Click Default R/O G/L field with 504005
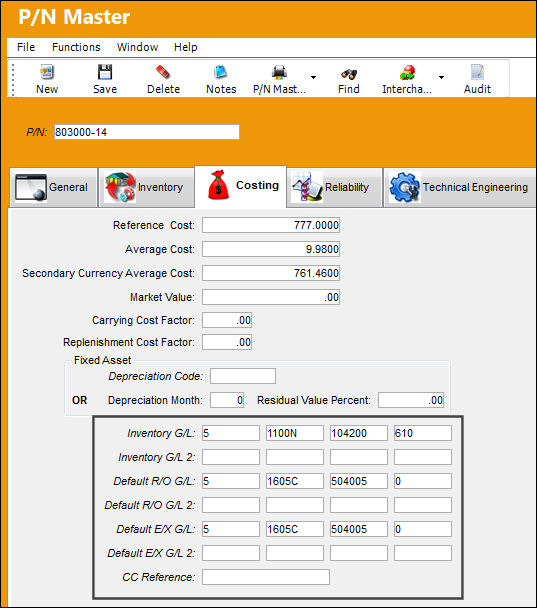This screenshot has width=537, height=608. click(359, 481)
